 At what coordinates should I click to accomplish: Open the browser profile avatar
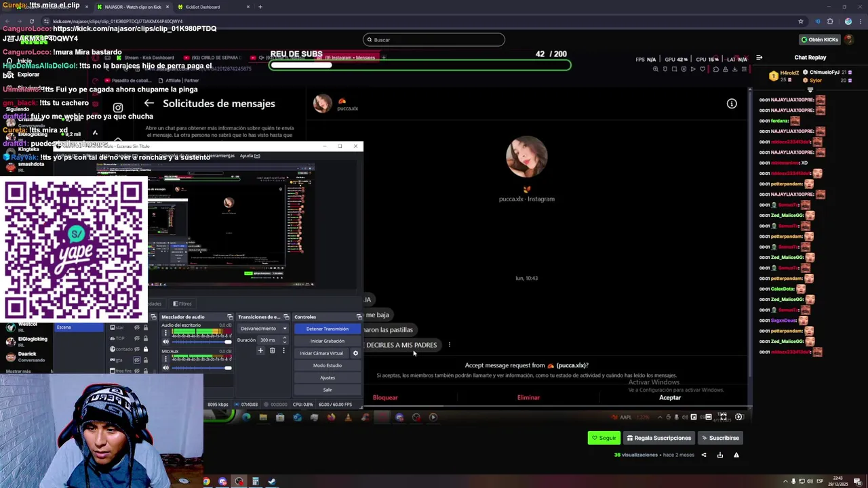[848, 21]
